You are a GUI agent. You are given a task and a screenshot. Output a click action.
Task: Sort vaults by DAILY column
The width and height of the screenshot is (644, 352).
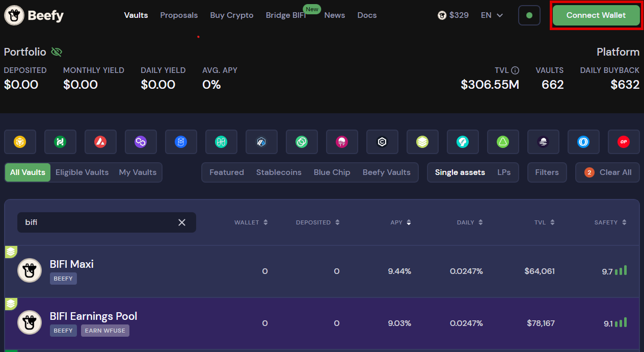pos(470,222)
